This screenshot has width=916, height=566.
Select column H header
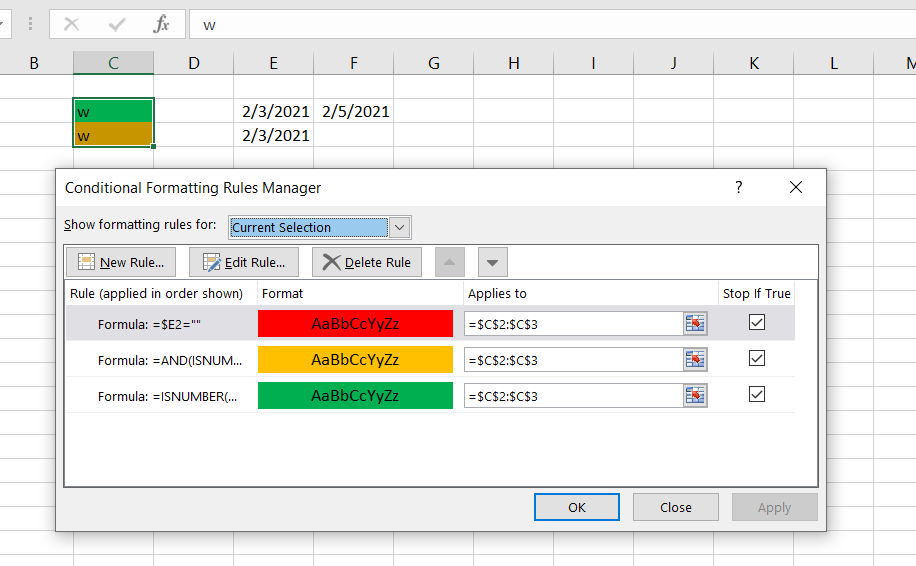513,62
